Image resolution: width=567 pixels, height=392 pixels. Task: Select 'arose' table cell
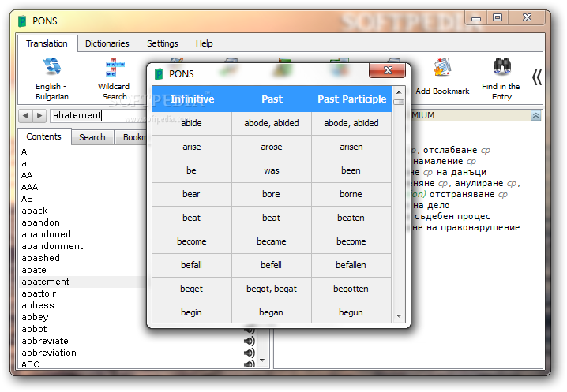click(x=272, y=147)
